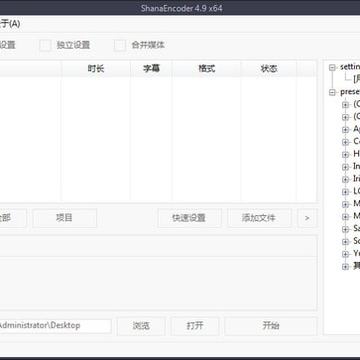Expand the last 其... preset folder
This screenshot has width=360, height=360.
(345, 266)
